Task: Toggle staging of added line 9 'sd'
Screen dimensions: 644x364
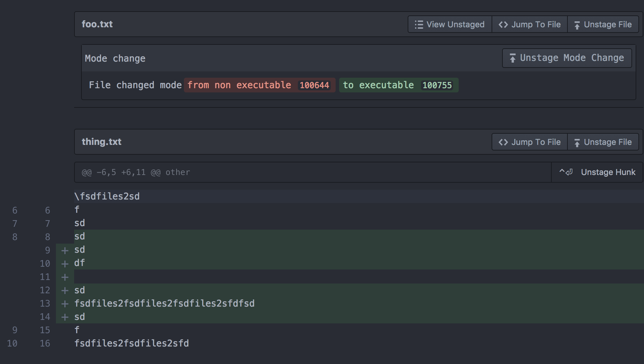Action: click(x=65, y=250)
